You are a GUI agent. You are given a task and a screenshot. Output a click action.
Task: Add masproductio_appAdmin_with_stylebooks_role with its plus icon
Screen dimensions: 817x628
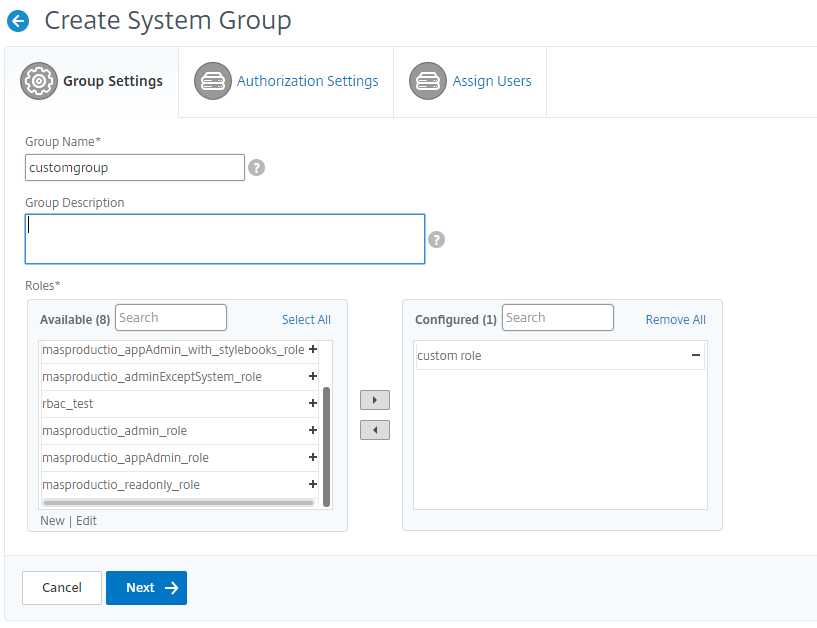(313, 349)
